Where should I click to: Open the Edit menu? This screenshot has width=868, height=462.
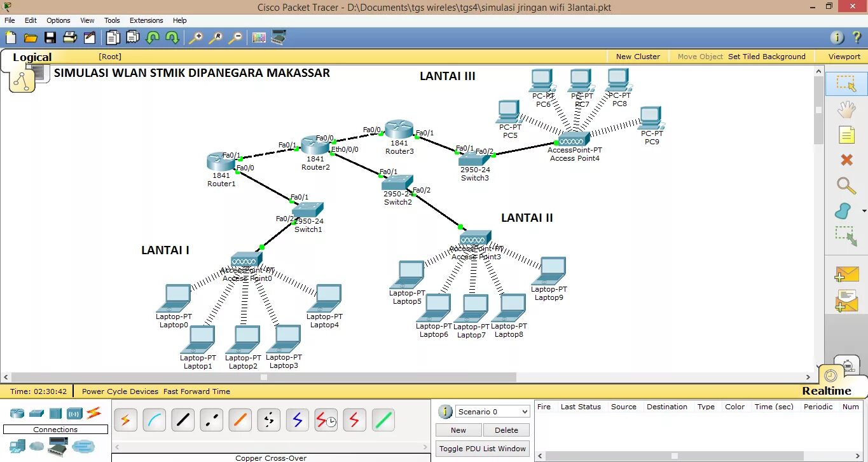31,20
